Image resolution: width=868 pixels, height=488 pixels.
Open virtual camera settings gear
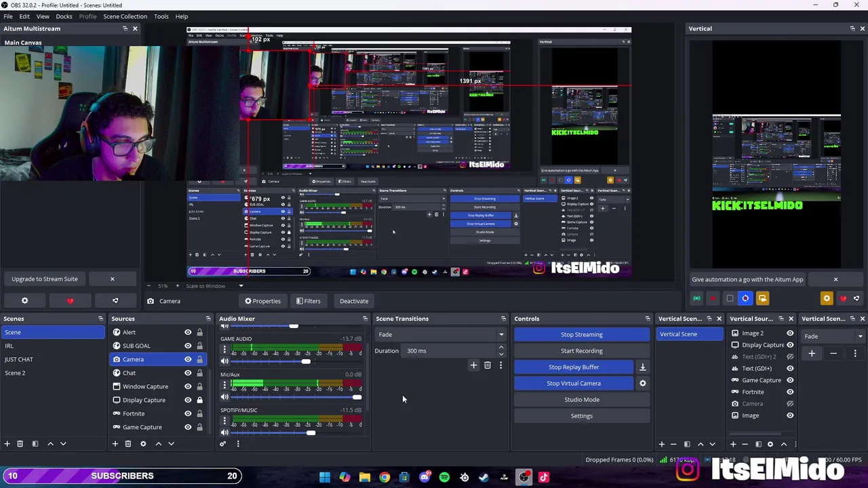click(643, 384)
